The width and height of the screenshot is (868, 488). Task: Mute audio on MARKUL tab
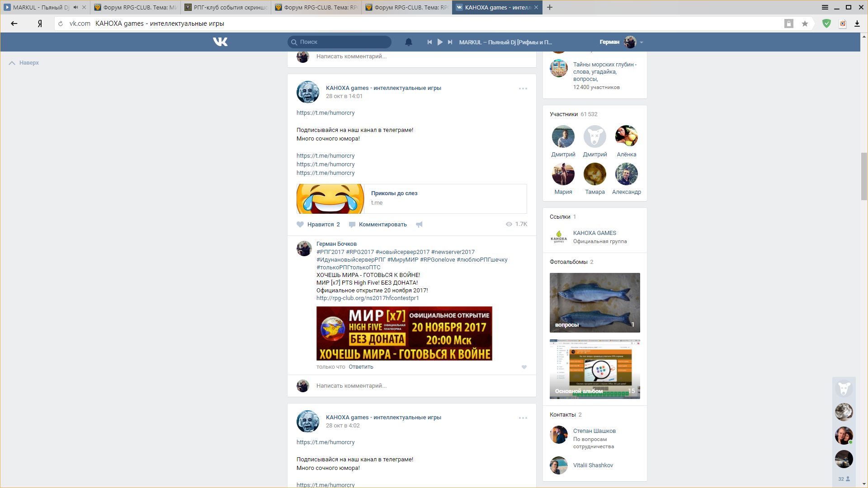tap(75, 7)
